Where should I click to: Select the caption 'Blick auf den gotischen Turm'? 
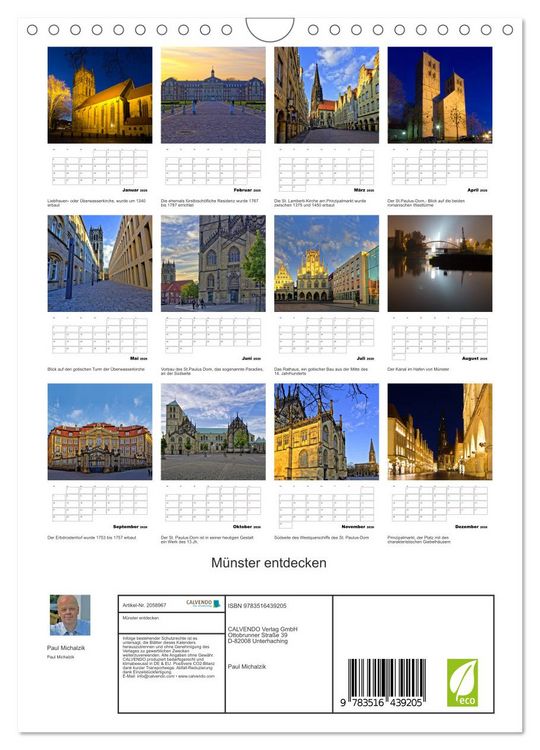96,369
